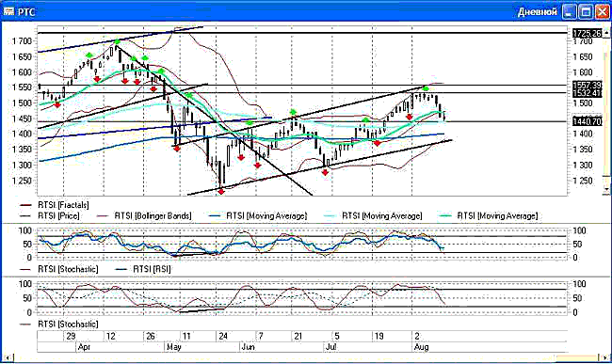Click the vertical scrollbar up arrow
Viewport: 612px width, 364px height.
tap(606, 33)
